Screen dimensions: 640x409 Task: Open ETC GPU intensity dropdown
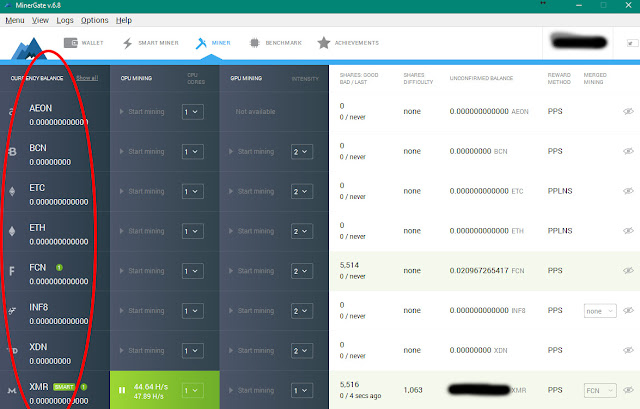(302, 191)
